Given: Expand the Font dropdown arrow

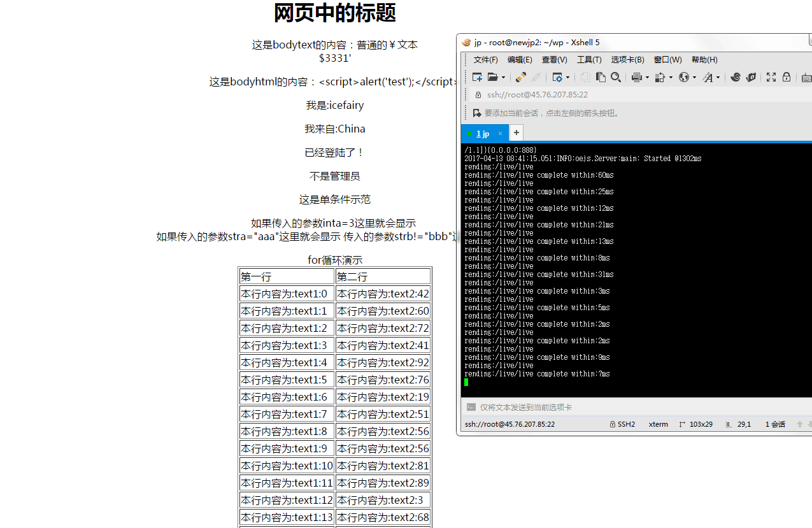Looking at the screenshot, I should pyautogui.click(x=718, y=78).
